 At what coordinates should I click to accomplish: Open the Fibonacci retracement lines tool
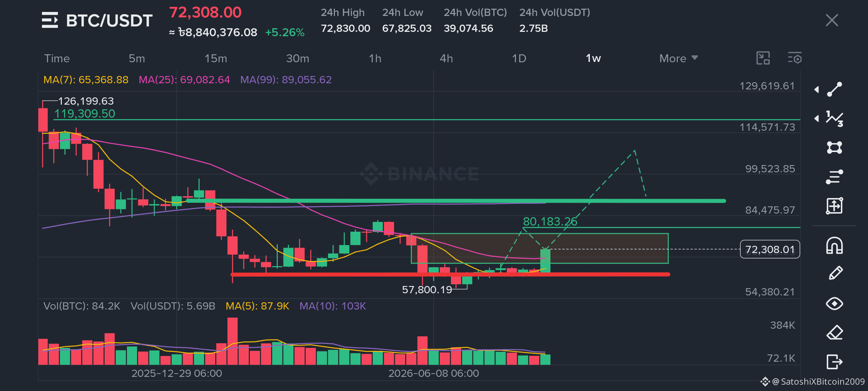[834, 177]
